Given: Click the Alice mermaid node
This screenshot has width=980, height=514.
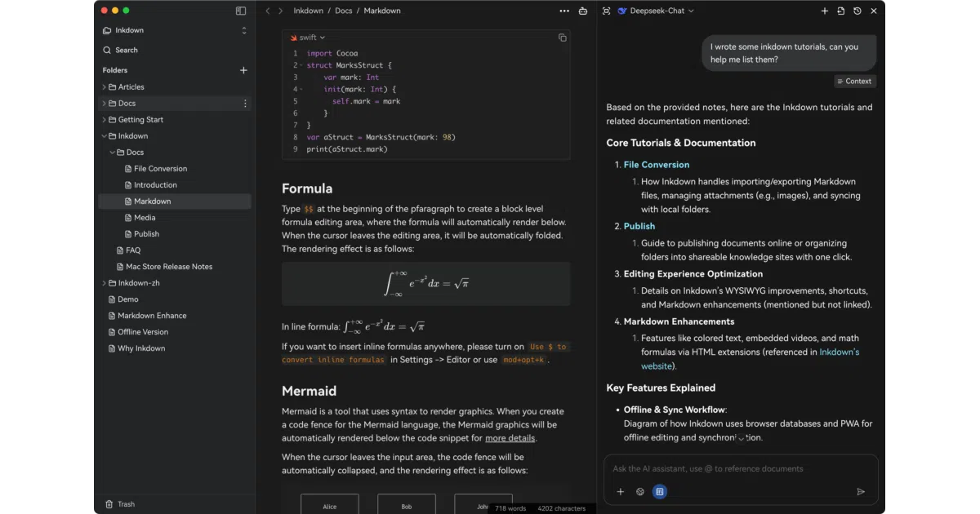Looking at the screenshot, I should [x=329, y=504].
